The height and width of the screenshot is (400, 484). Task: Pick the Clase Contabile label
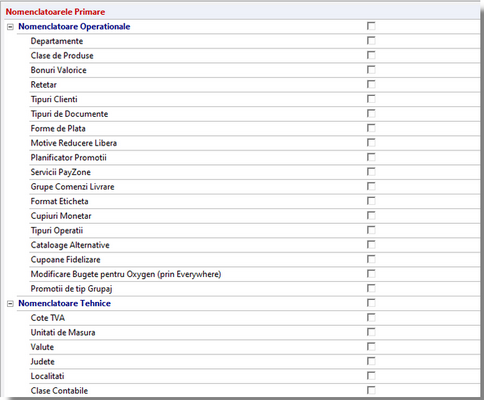(x=59, y=391)
